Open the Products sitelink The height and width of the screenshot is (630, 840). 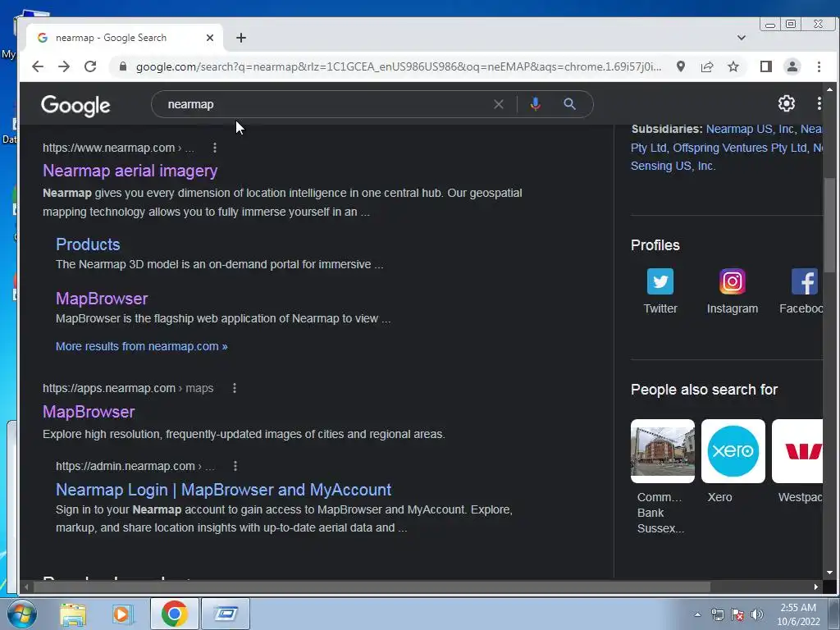88,244
